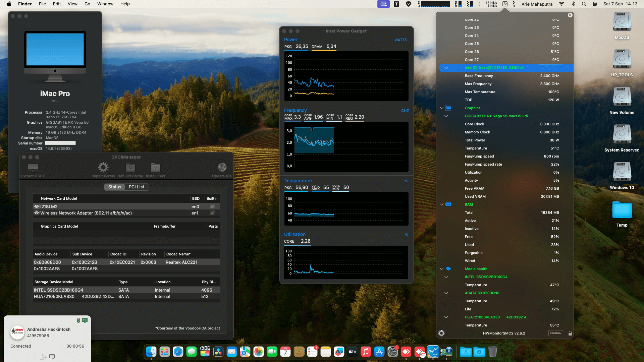644x362 pixels.
Task: Switch to the PCI List tab
Action: (137, 187)
